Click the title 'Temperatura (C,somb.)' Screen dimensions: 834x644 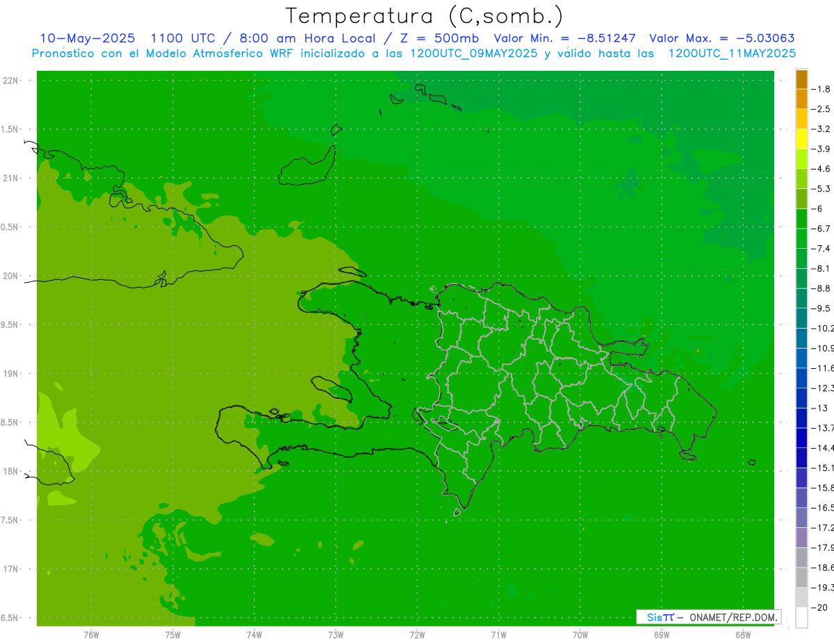tap(425, 16)
